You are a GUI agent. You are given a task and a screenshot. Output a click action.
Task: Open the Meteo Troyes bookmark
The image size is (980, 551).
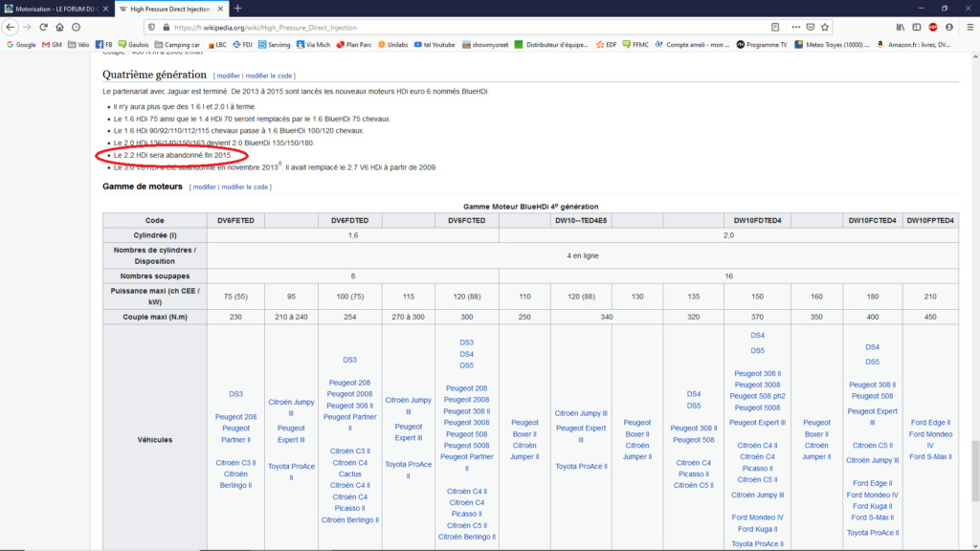click(832, 45)
